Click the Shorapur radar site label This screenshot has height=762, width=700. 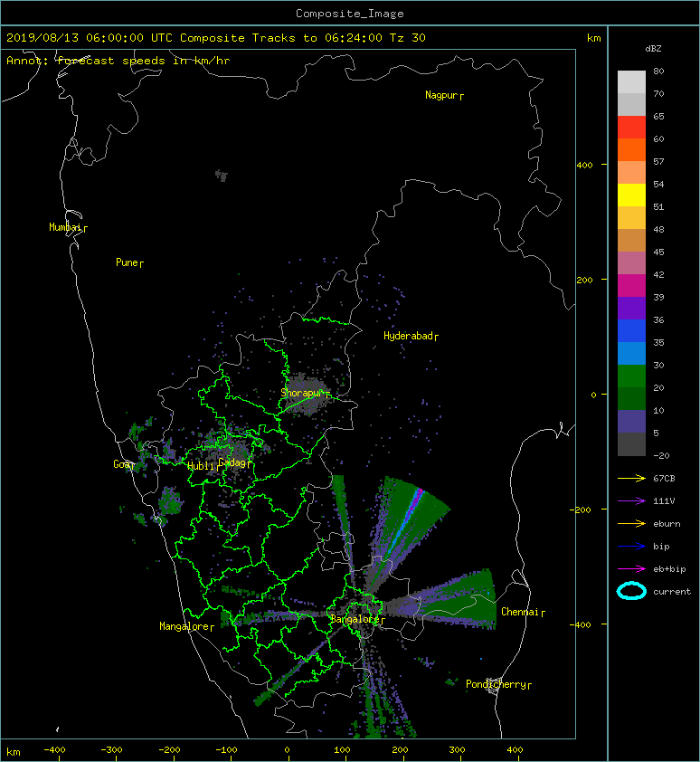tap(301, 393)
